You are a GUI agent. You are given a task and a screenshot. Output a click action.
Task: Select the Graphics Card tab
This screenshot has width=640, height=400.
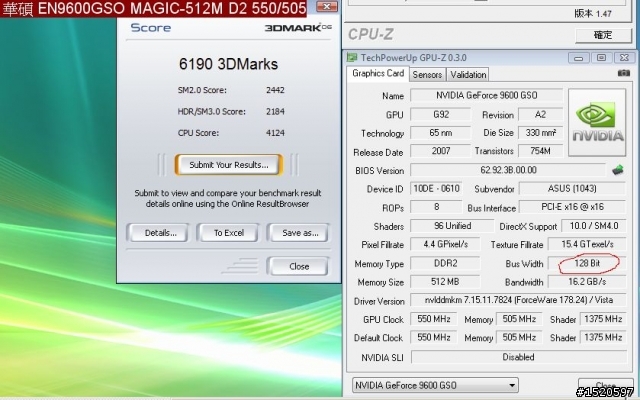tap(378, 73)
